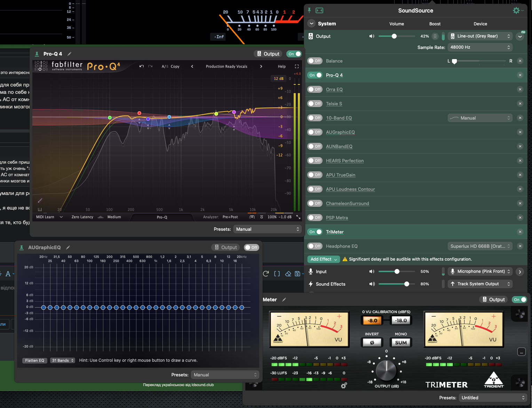Click Copy in the Pro-Q 4 top bar
This screenshot has width=532, height=408.
[175, 66]
